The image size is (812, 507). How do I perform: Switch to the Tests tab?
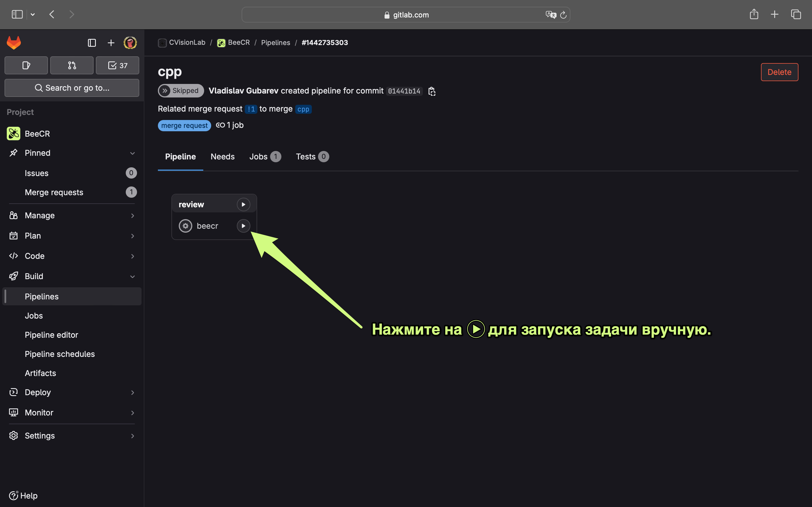coord(306,156)
